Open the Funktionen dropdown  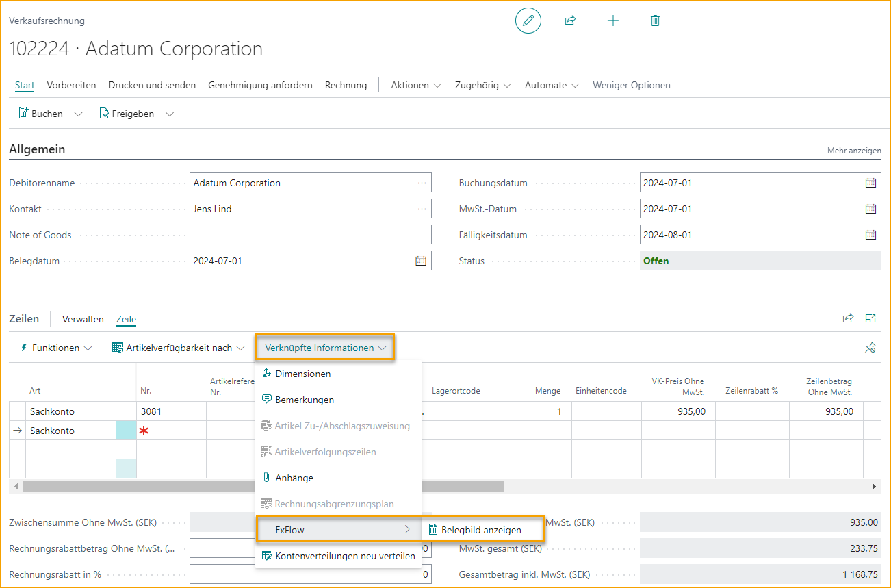point(56,348)
